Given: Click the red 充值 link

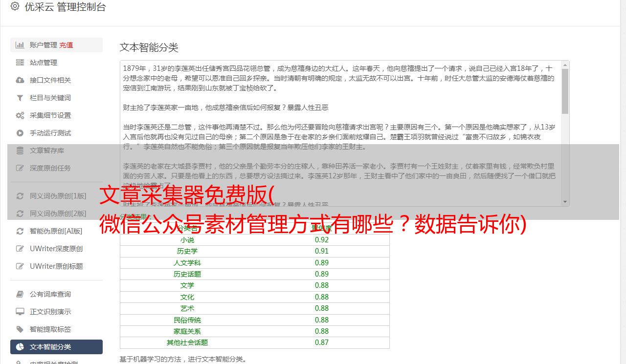Looking at the screenshot, I should [67, 45].
